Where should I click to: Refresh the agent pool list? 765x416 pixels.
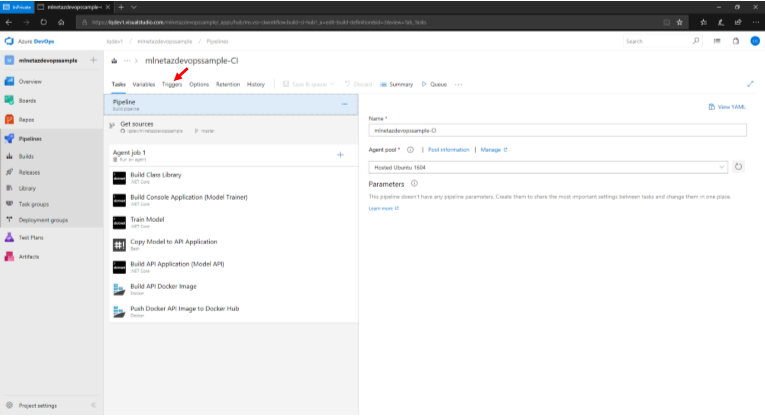pyautogui.click(x=739, y=167)
